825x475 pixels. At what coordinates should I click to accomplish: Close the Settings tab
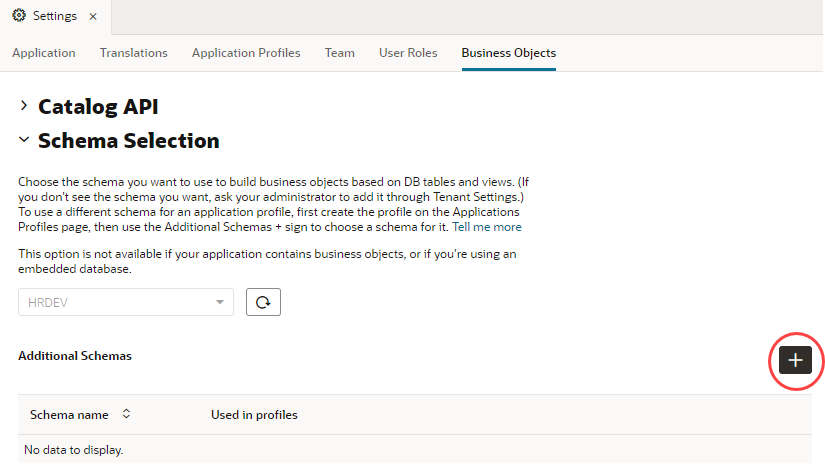click(x=93, y=17)
